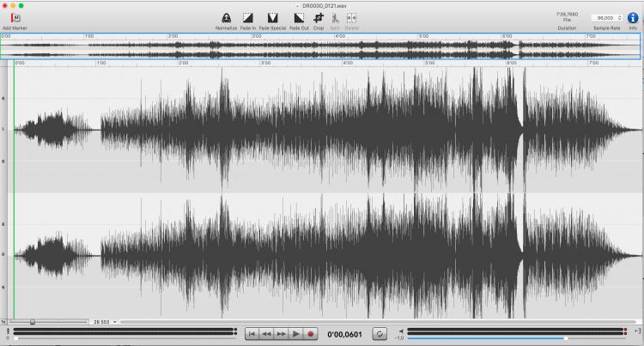Click the Add Marker icon
The width and height of the screenshot is (644, 346).
pyautogui.click(x=15, y=17)
